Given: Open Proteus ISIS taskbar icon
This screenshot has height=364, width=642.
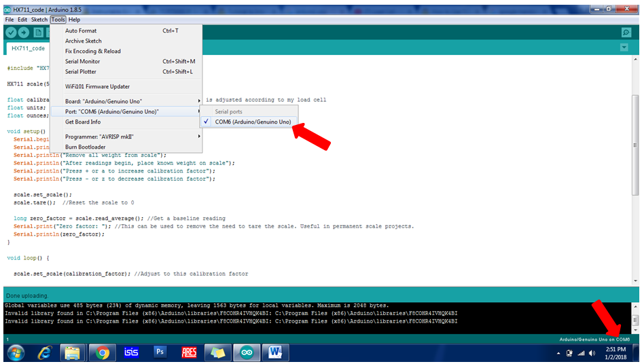Looking at the screenshot, I should click(131, 352).
